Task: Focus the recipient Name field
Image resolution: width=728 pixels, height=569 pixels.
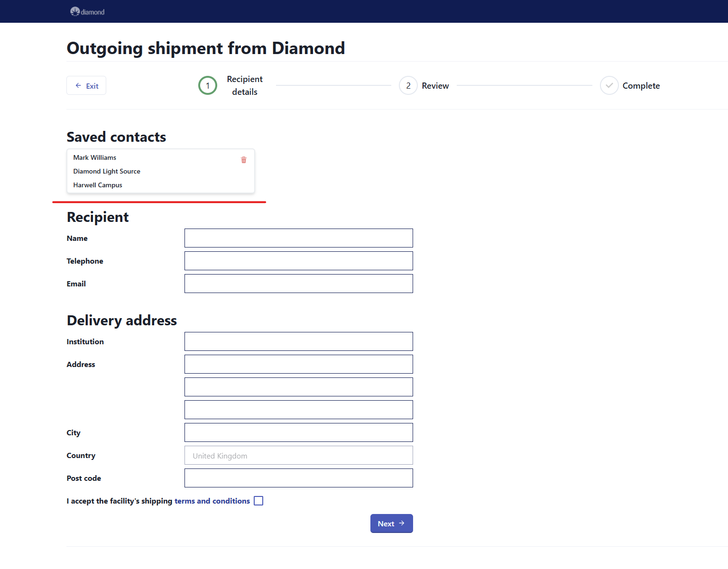Action: coord(299,238)
